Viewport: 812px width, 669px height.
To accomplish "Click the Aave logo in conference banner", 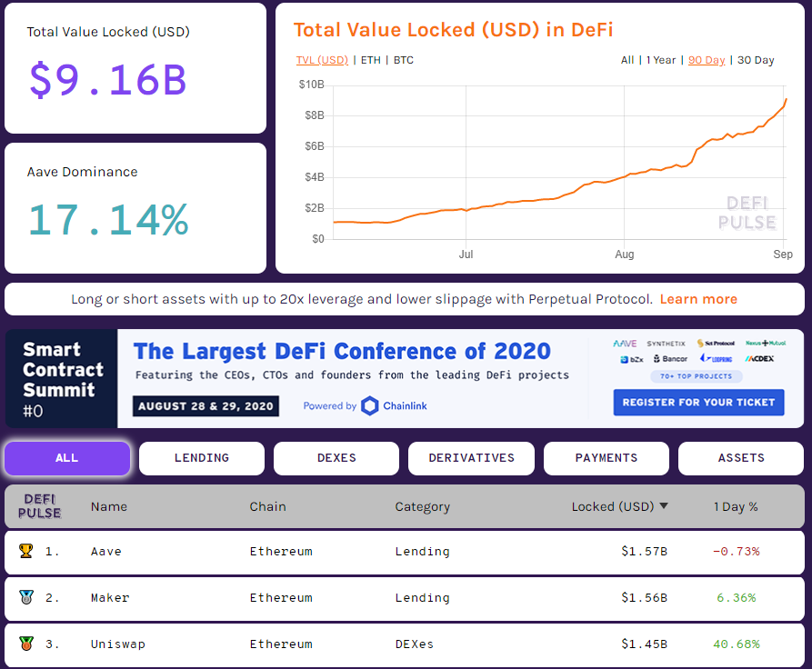I will pos(625,344).
